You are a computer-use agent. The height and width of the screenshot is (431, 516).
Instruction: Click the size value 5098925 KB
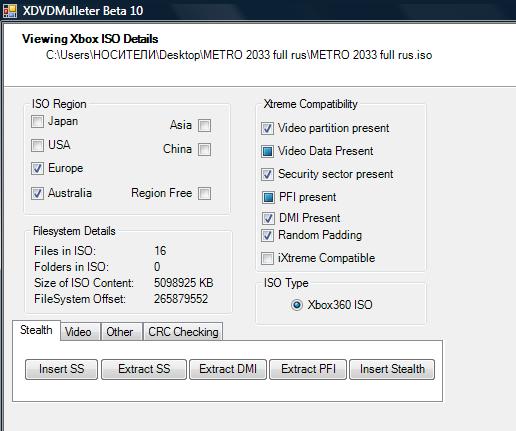coord(183,283)
